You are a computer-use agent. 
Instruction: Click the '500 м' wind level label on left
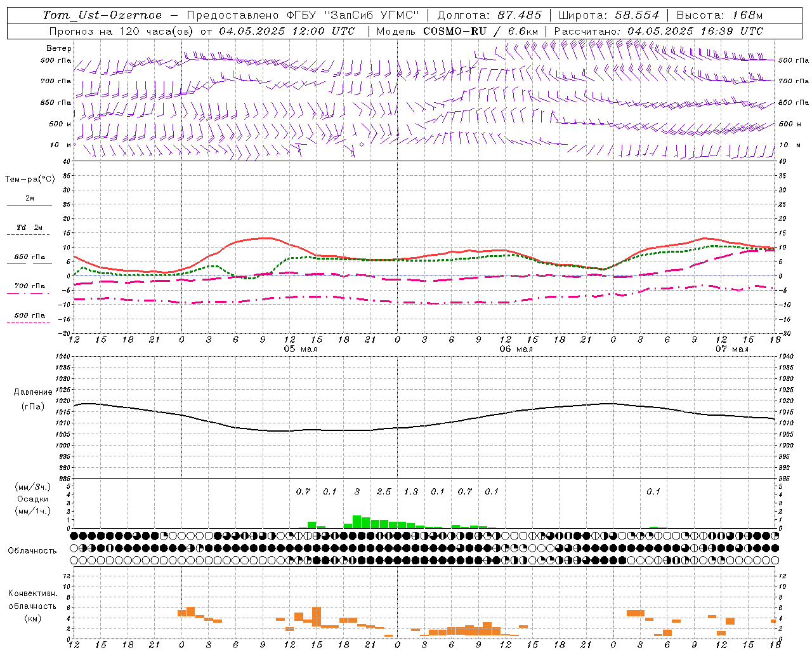[60, 124]
